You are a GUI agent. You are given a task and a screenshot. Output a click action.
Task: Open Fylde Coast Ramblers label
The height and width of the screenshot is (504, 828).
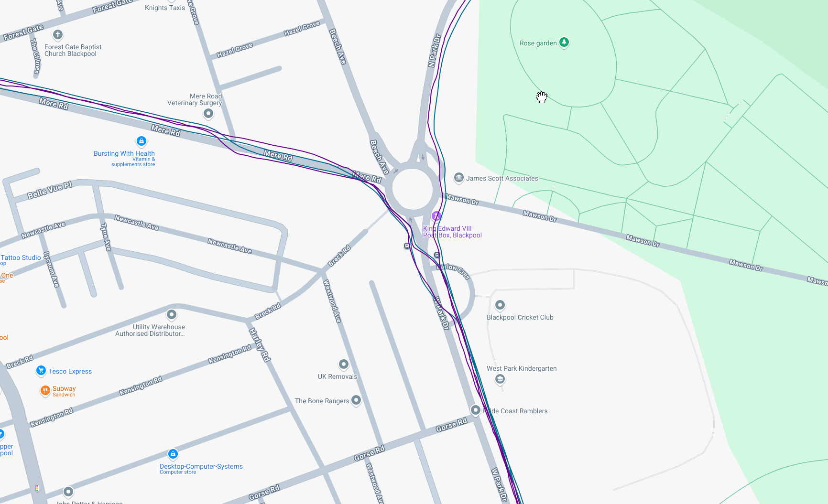point(515,411)
